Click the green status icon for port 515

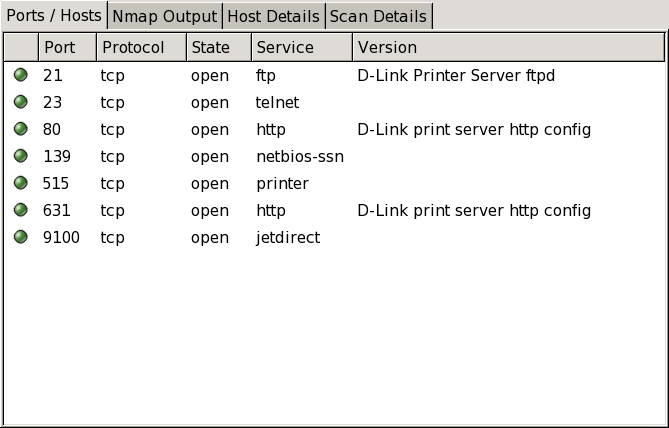click(x=21, y=183)
